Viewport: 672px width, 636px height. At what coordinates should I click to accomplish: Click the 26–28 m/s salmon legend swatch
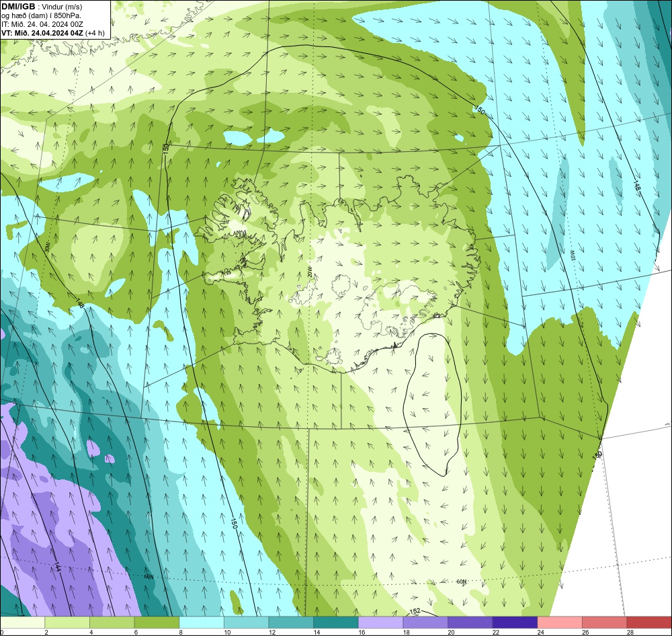604,623
